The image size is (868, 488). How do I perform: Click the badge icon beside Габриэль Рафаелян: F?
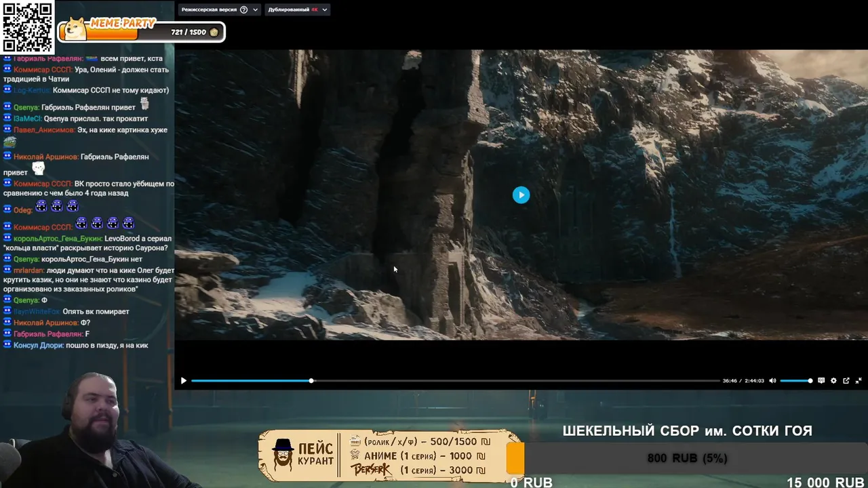(7, 334)
